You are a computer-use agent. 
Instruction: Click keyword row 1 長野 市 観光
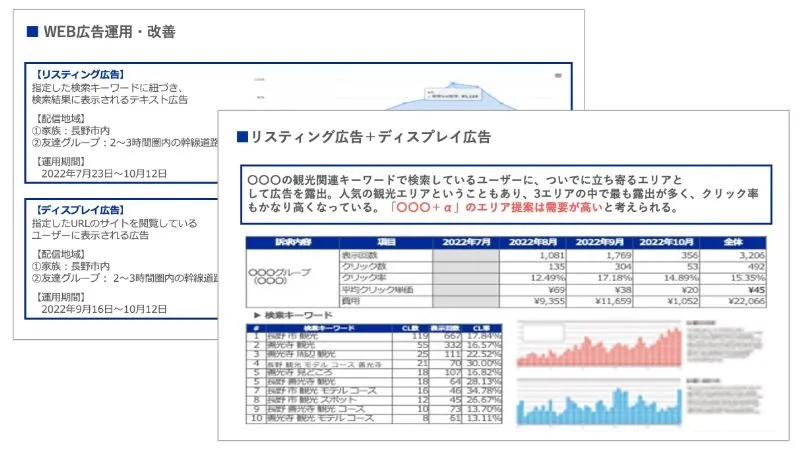point(293,336)
